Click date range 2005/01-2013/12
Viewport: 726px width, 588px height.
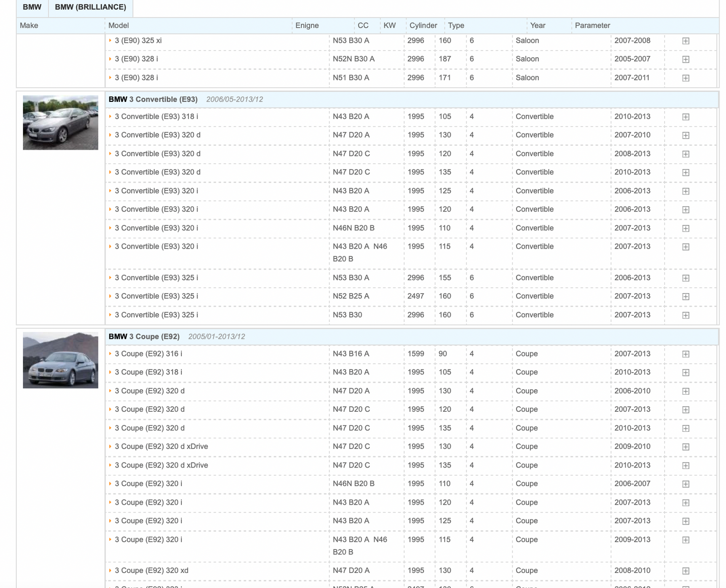point(217,336)
